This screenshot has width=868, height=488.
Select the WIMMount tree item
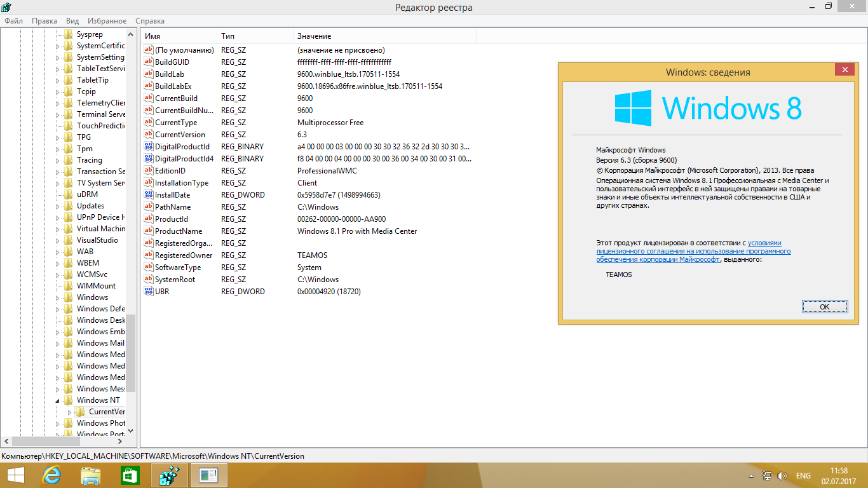click(97, 286)
